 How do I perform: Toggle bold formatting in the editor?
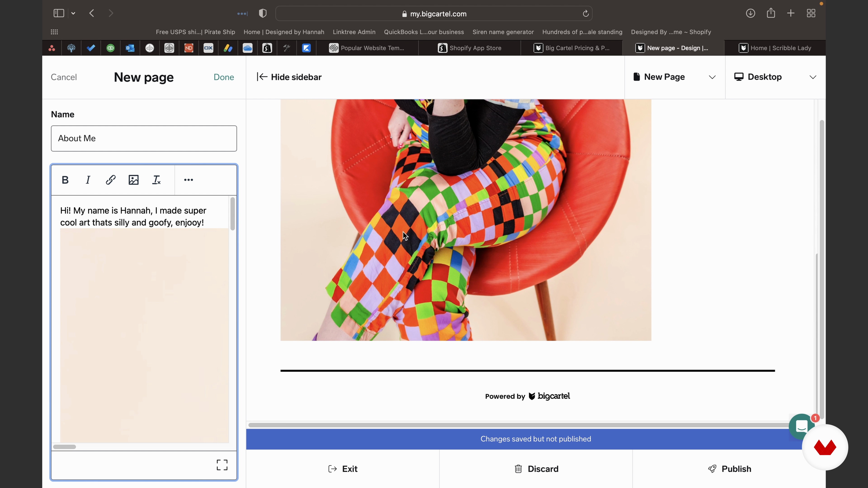[x=65, y=180]
